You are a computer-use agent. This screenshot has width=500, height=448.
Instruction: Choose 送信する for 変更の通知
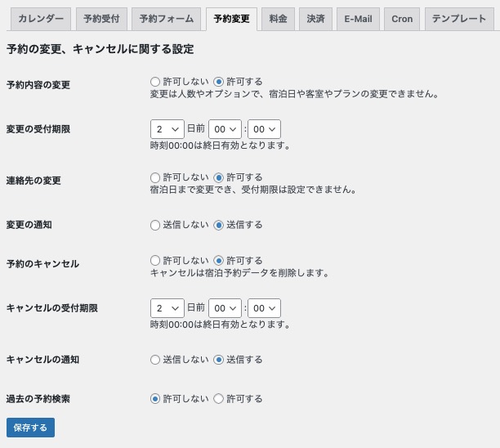(218, 226)
